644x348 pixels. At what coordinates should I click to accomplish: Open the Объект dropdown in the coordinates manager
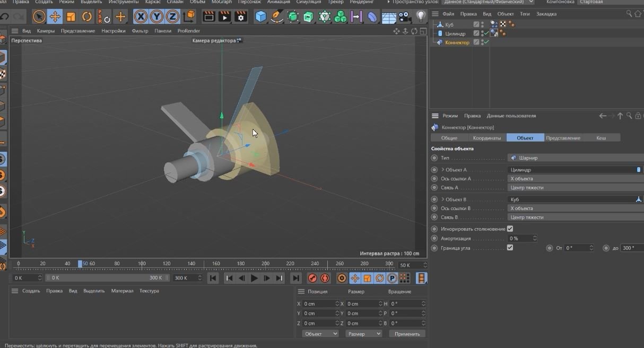(320, 334)
